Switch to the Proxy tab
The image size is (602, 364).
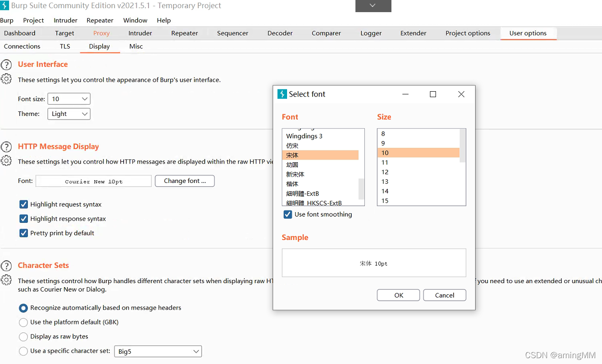(x=102, y=33)
